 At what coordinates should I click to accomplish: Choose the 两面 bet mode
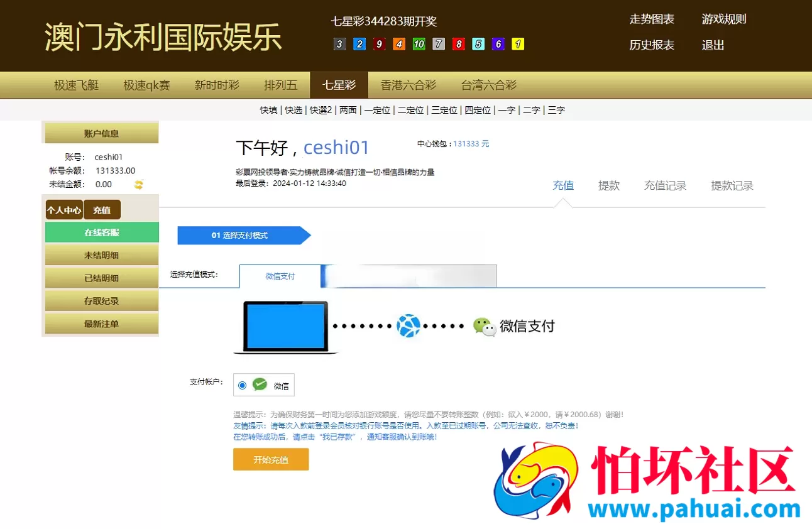(x=348, y=110)
